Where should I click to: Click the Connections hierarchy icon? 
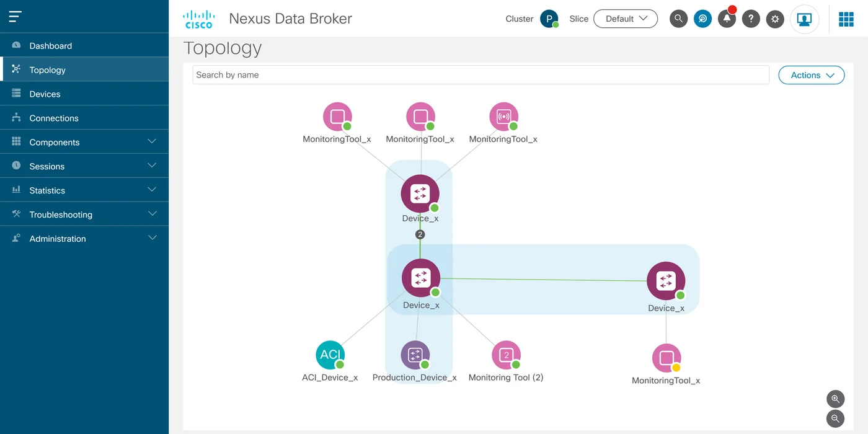16,117
